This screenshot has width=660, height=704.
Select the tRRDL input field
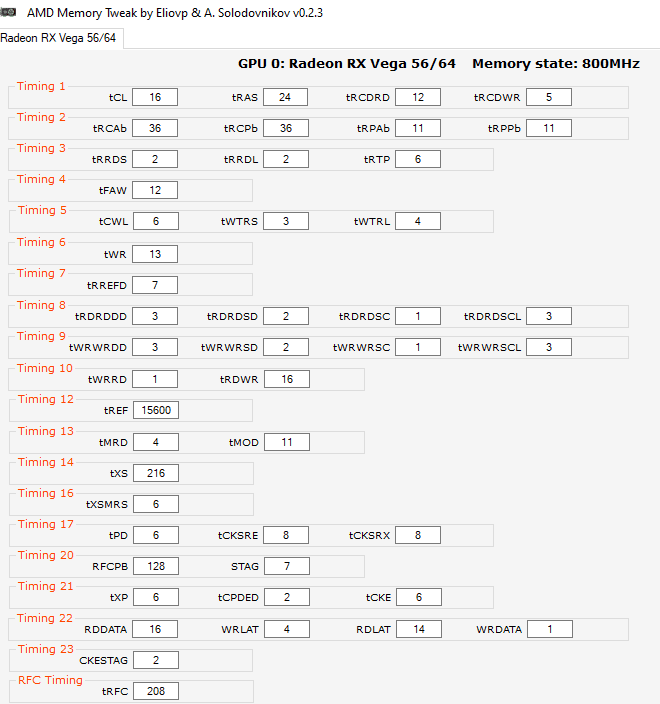coord(286,159)
